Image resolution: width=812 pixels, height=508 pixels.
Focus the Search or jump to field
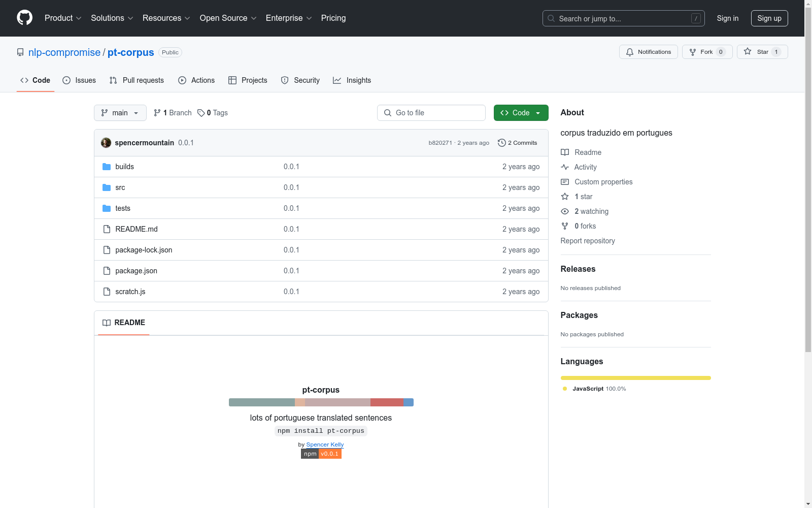[624, 18]
